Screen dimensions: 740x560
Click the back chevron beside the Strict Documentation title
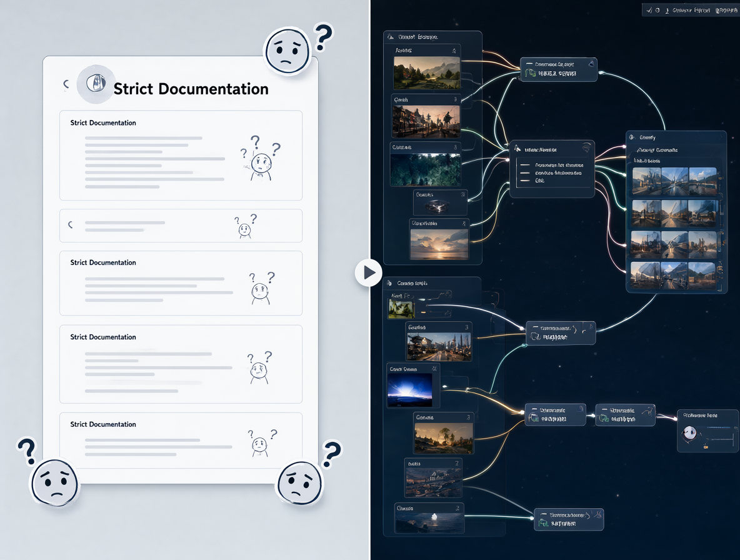[66, 84]
